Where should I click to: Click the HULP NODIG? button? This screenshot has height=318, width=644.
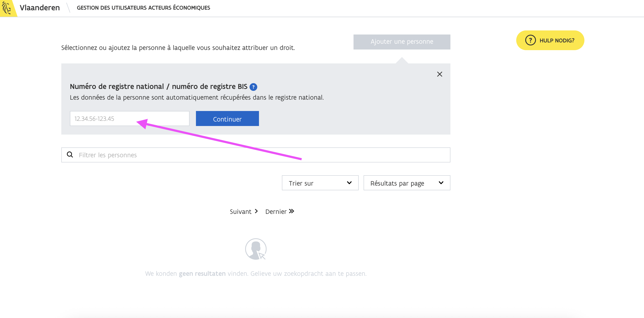tap(550, 40)
